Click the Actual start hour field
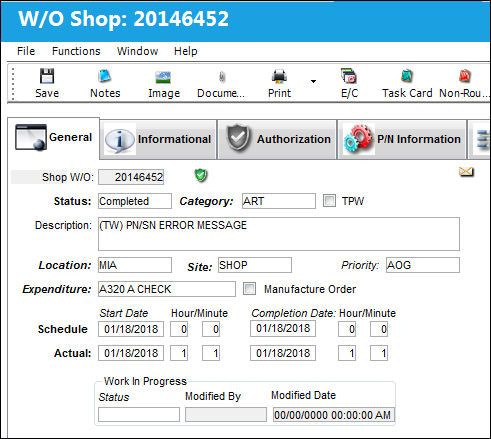Viewport: 491px width, 439px height. coord(179,353)
